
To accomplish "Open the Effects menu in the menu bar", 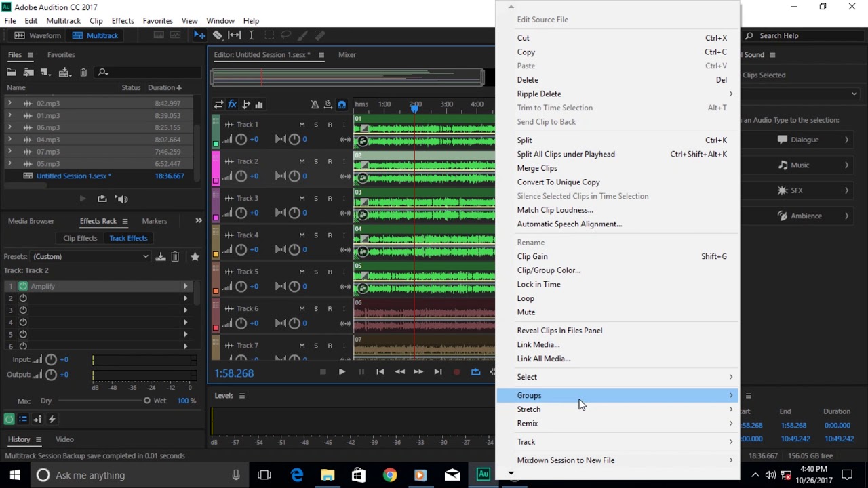I will [x=123, y=21].
